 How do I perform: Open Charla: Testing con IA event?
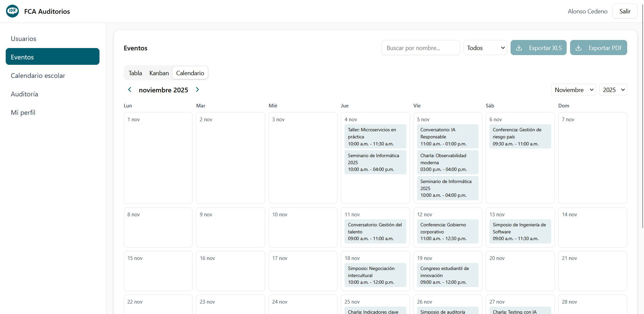pyautogui.click(x=520, y=311)
